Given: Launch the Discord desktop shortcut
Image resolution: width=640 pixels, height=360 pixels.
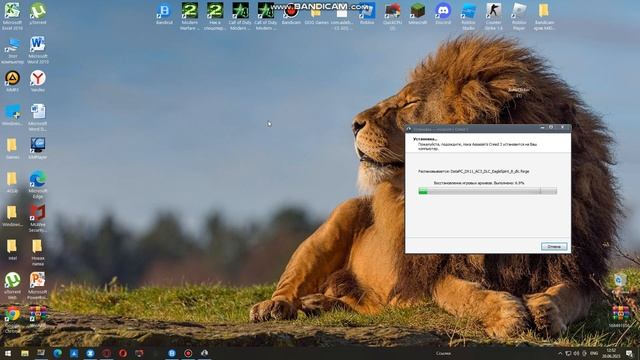Looking at the screenshot, I should click(443, 14).
